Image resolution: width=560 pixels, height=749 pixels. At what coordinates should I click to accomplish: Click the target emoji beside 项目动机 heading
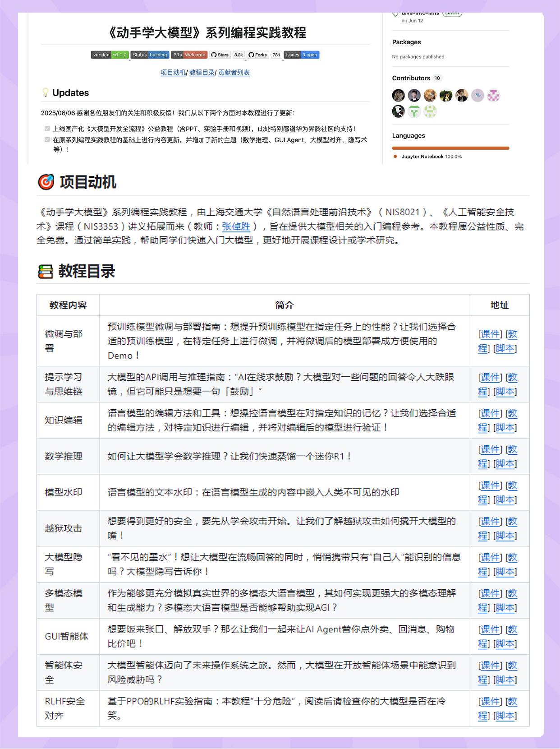click(46, 182)
